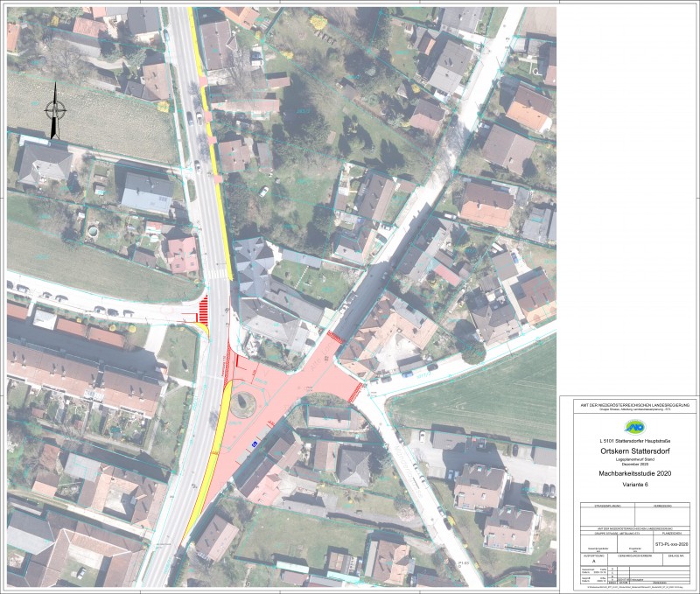This screenshot has height=594, width=700.
Task: Select the title 'Ortskern Stattersdorf'
Action: point(633,451)
